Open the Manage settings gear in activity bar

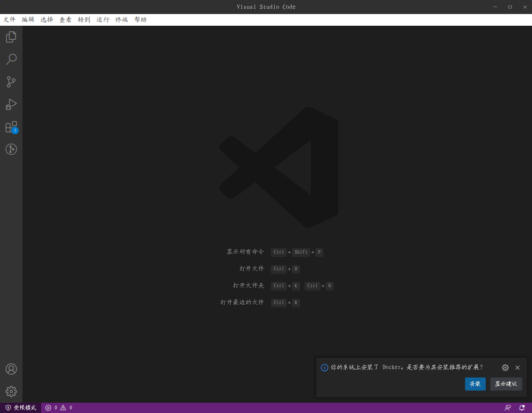11,391
